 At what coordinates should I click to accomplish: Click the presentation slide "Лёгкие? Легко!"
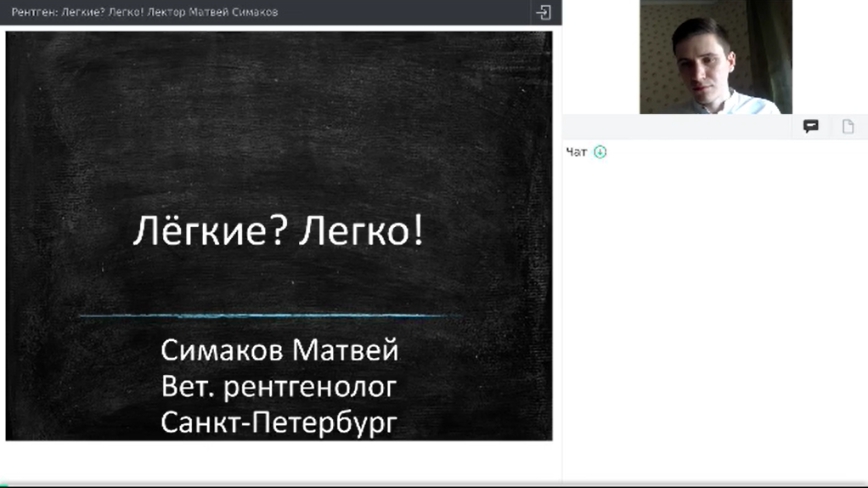(279, 236)
